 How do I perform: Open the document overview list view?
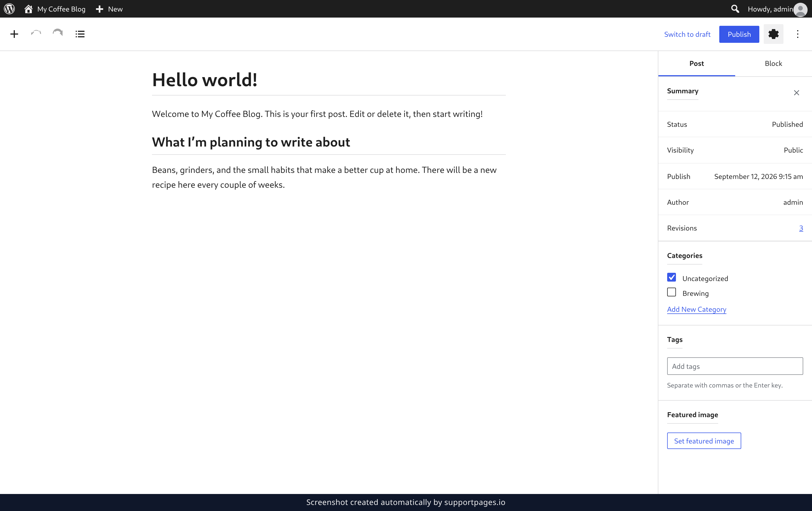[80, 34]
